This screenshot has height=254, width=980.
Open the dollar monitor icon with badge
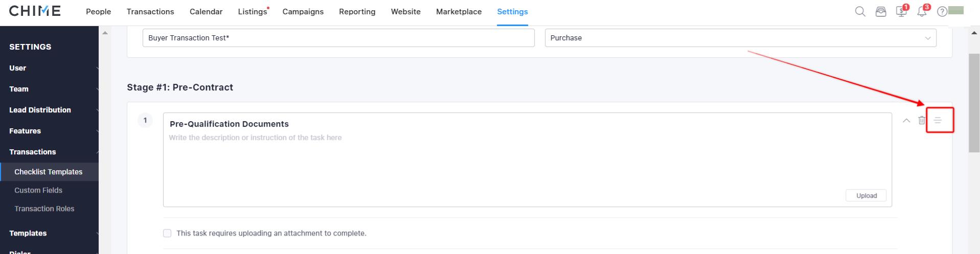click(x=902, y=11)
